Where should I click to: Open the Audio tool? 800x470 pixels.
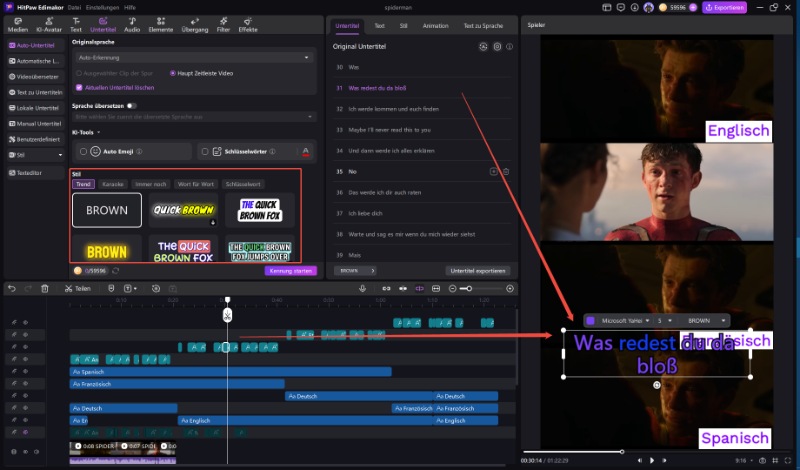[x=132, y=24]
